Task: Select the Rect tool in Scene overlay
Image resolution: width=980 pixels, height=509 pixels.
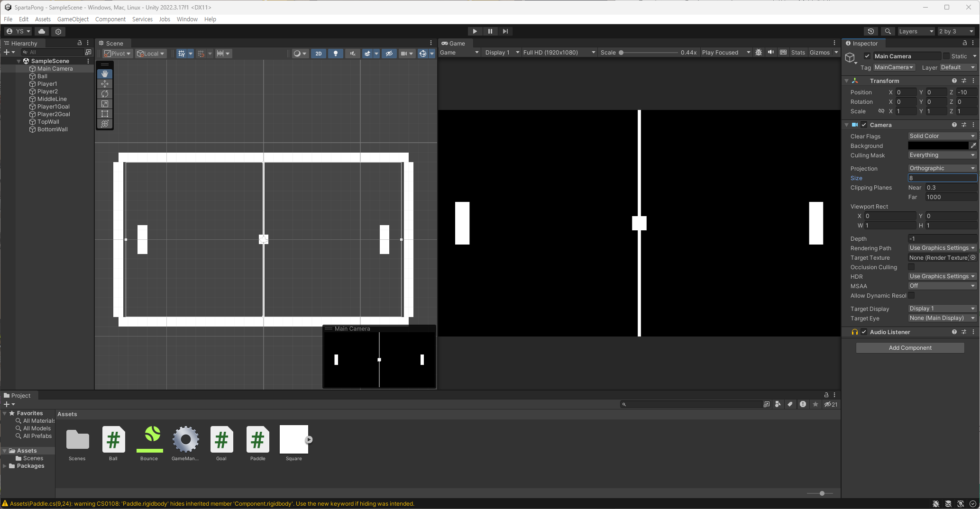Action: pyautogui.click(x=105, y=114)
